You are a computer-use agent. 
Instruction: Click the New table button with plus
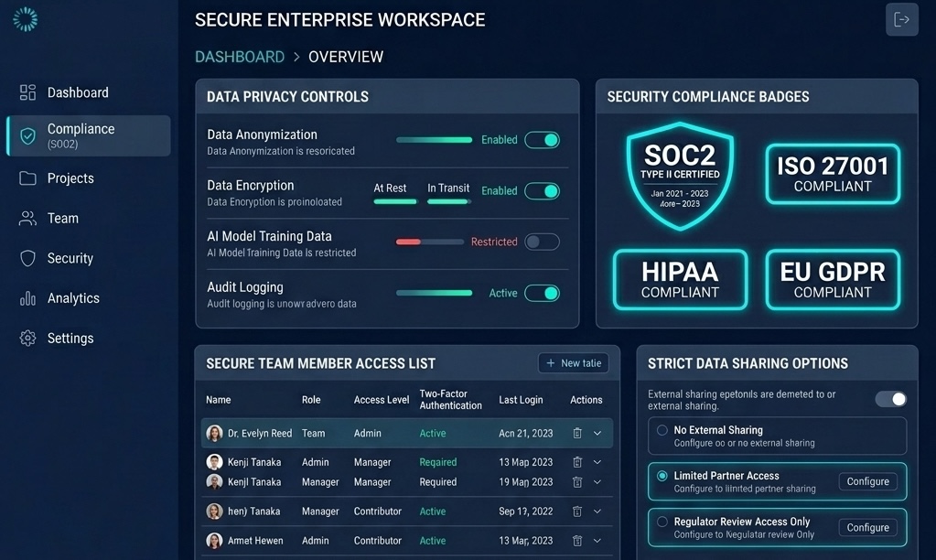[x=574, y=363]
